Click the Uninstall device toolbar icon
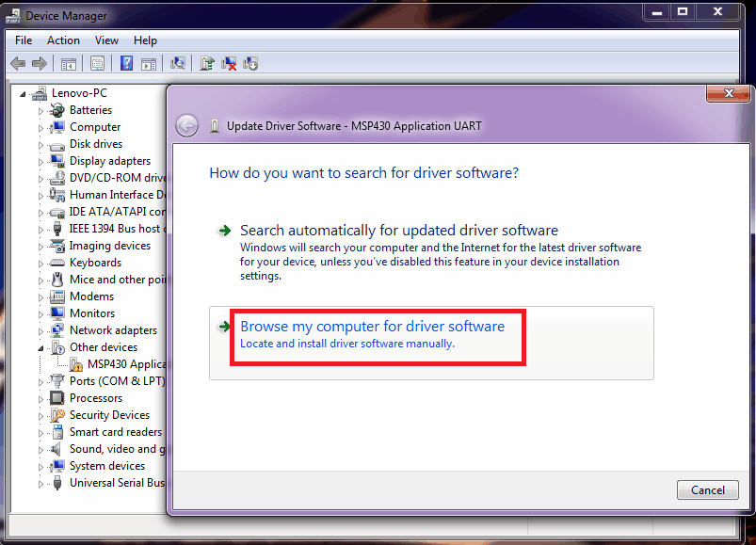Screen dimensions: 756x545 coord(230,64)
